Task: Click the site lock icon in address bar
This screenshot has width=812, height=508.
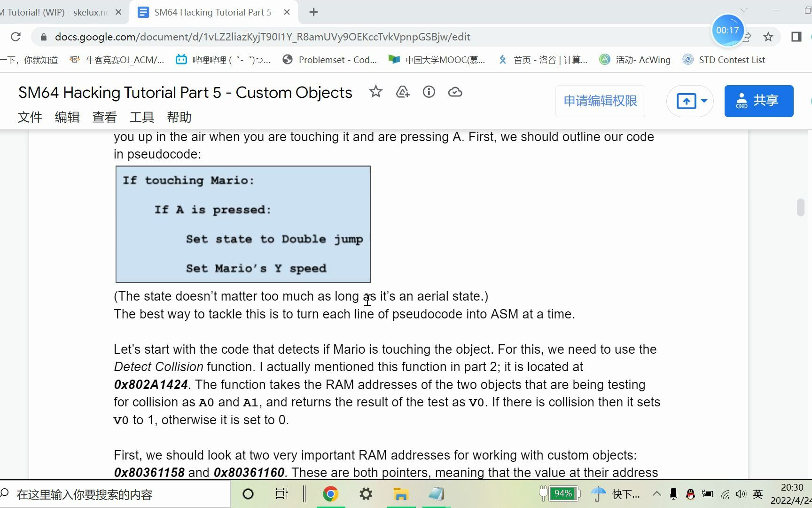Action: point(43,37)
